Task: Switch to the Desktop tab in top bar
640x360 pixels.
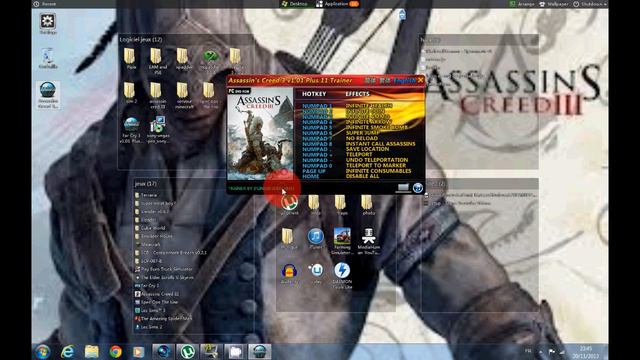Action: 294,4
